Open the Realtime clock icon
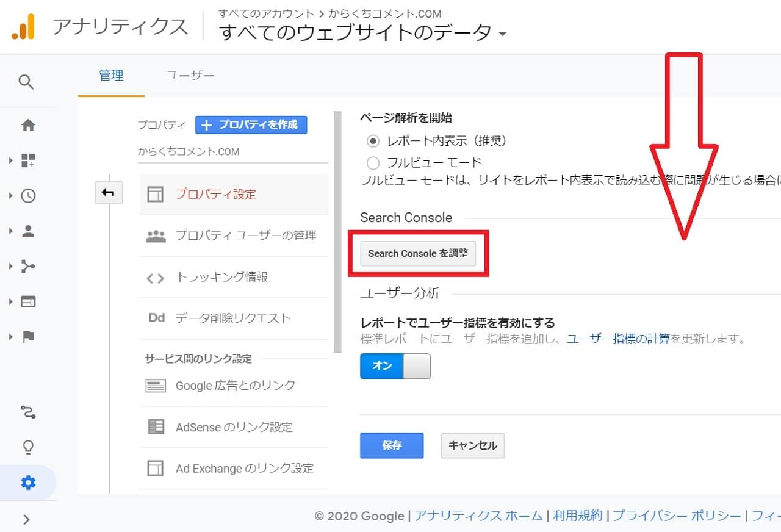 coord(28,196)
